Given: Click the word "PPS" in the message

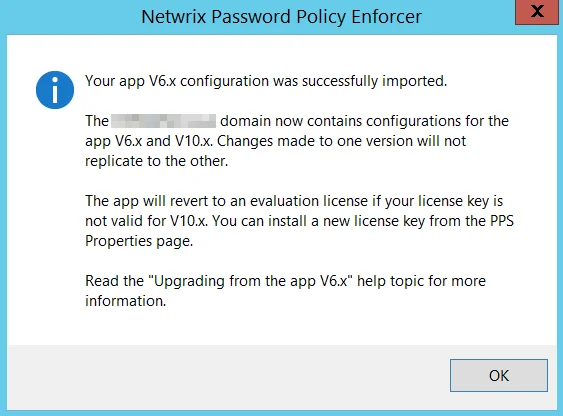Looking at the screenshot, I should pos(502,221).
